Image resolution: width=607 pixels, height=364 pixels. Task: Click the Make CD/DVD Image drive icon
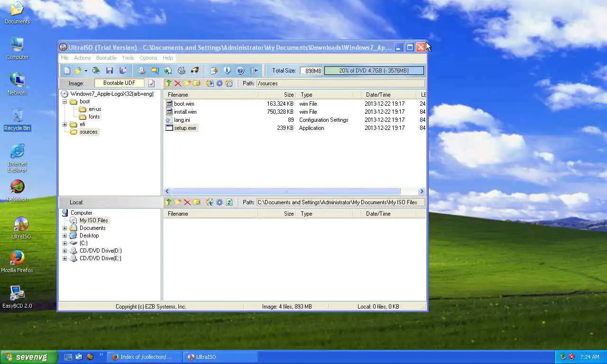coord(141,71)
